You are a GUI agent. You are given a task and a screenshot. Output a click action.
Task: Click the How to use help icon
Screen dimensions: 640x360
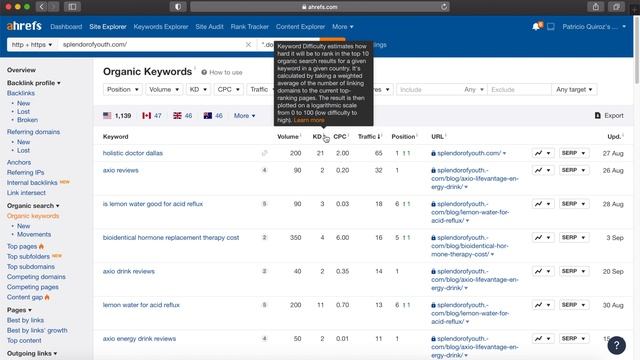(x=204, y=72)
